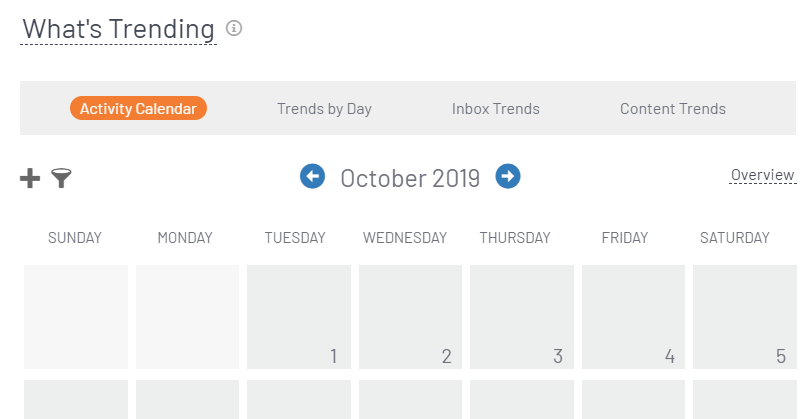Click the plus icon to add activity
Screen dimensions: 803x419
[x=30, y=178]
